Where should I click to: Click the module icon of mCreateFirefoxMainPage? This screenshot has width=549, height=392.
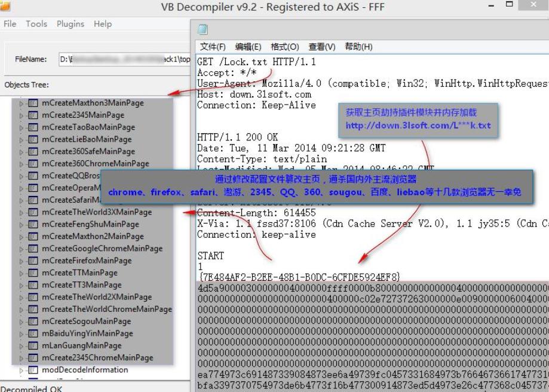click(x=33, y=261)
